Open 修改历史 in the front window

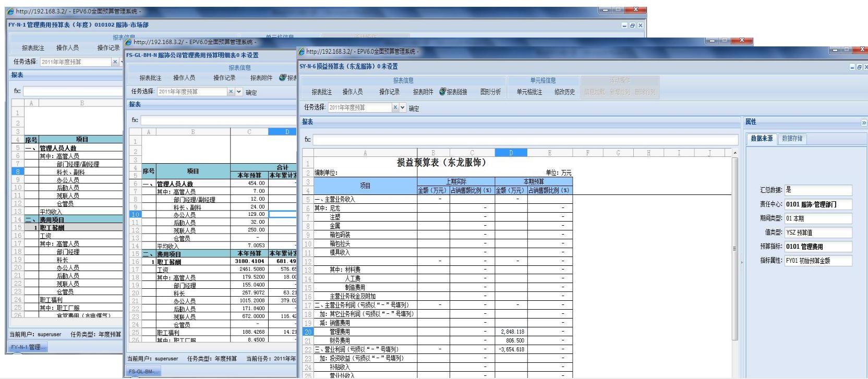pos(564,92)
